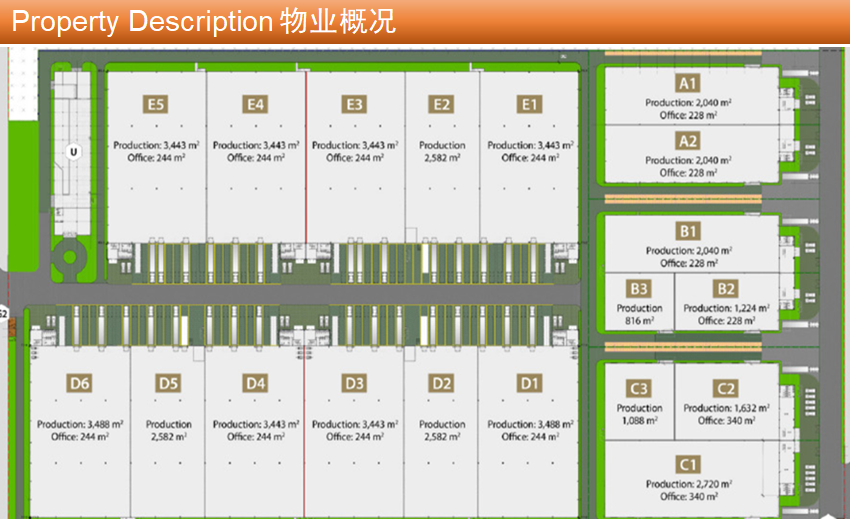Click the A2 building badge
The width and height of the screenshot is (850, 519).
pos(687,141)
